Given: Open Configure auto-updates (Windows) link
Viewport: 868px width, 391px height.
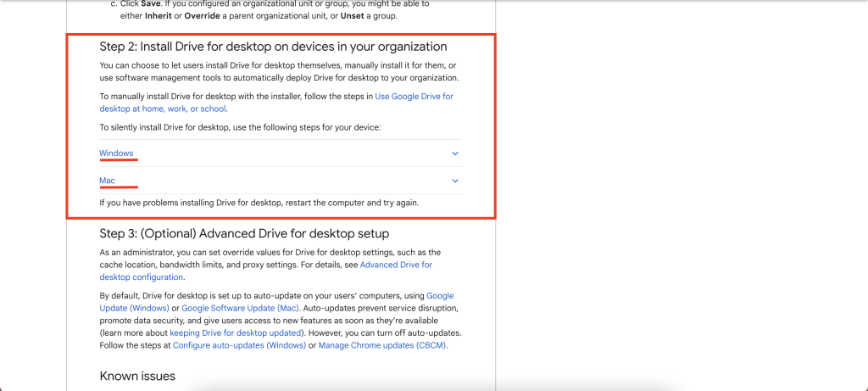Looking at the screenshot, I should tap(239, 346).
